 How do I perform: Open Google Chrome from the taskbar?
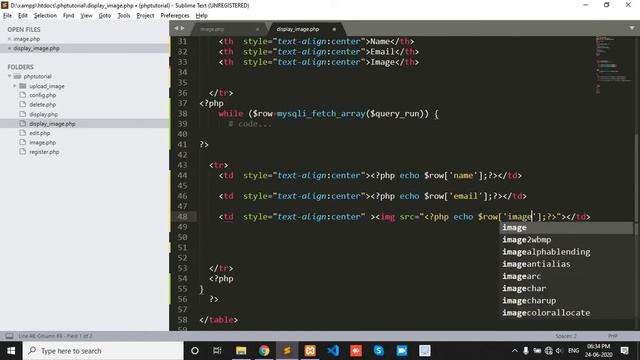264,351
